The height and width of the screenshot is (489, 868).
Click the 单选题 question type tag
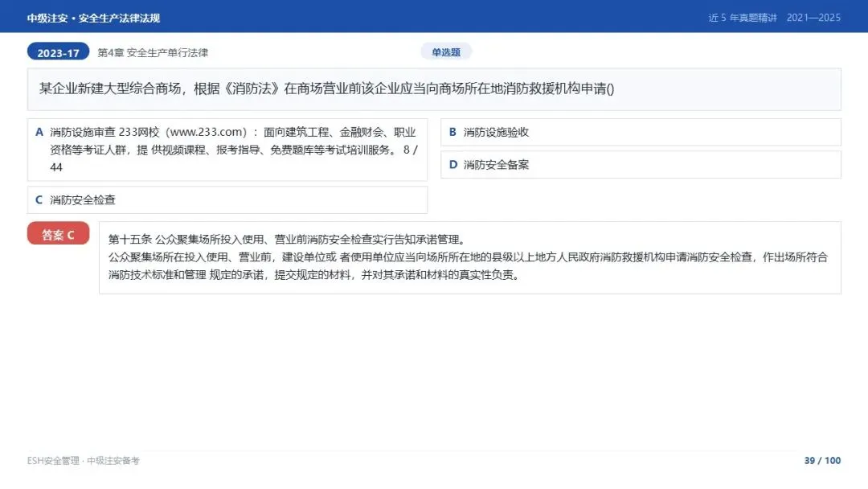pos(446,52)
